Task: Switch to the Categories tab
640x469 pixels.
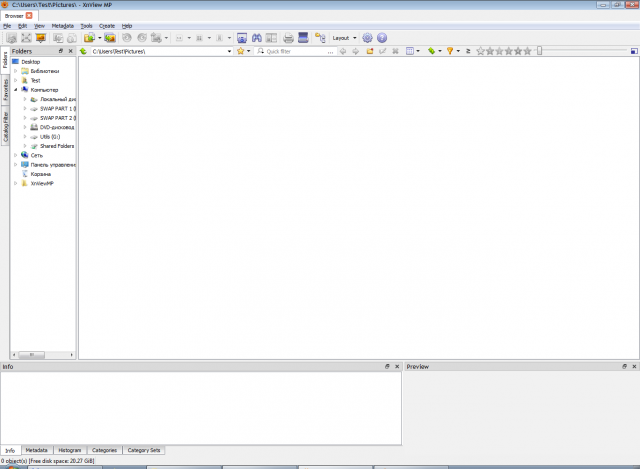Action: coord(104,450)
